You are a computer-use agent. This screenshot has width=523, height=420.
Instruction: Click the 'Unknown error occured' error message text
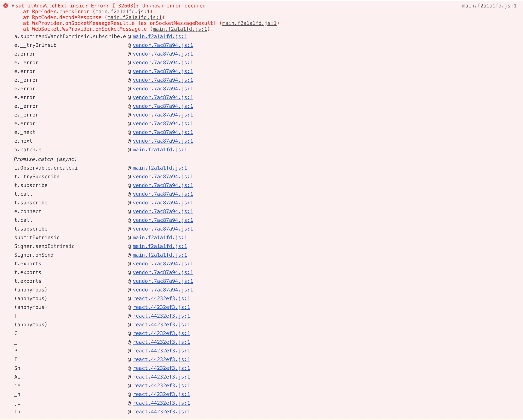(x=174, y=6)
